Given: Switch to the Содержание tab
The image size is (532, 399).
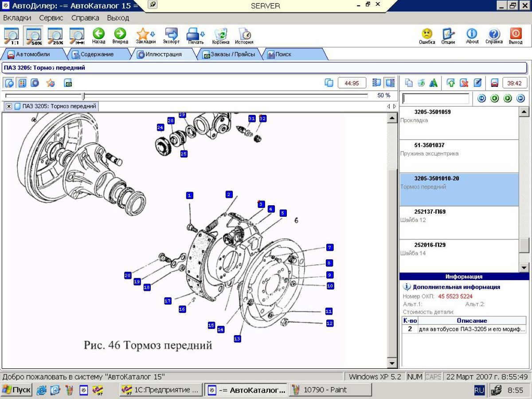Looking at the screenshot, I should [x=93, y=55].
